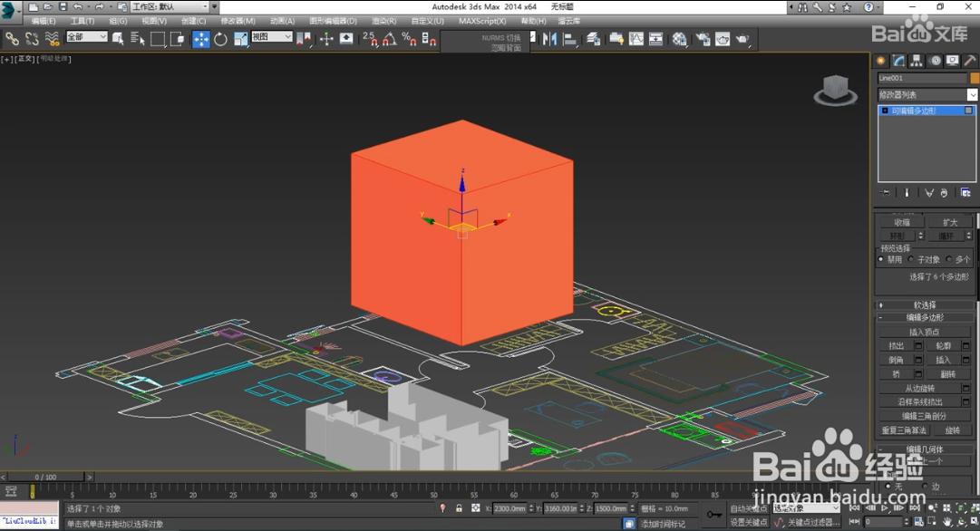Click the Mirror tool icon
This screenshot has width=980, height=531.
pyautogui.click(x=549, y=39)
